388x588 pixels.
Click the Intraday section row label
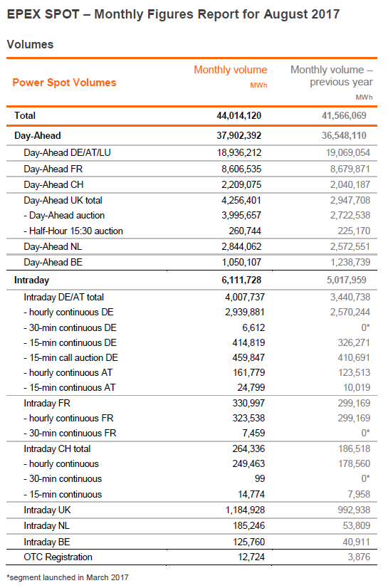[32, 280]
